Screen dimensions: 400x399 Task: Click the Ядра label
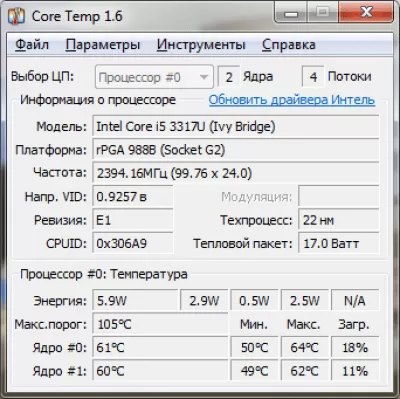pos(258,77)
